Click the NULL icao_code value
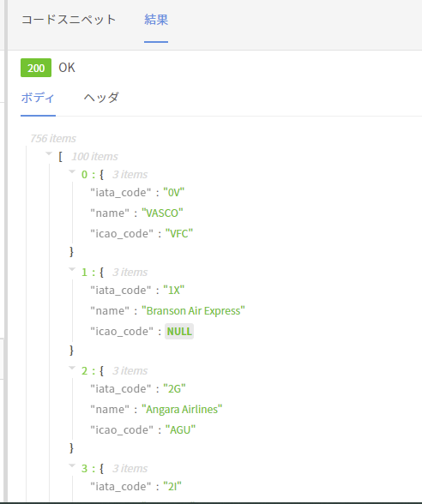Image resolution: width=422 pixels, height=504 pixels. 179,332
